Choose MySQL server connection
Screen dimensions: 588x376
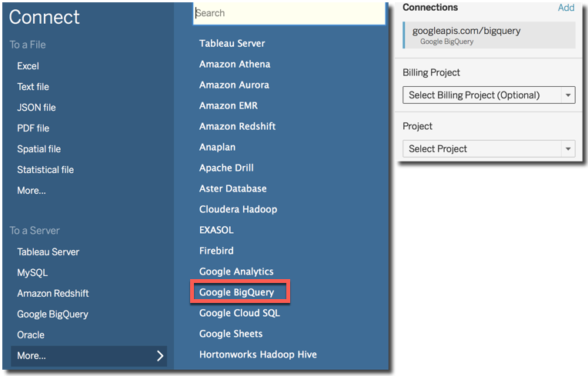tap(32, 273)
